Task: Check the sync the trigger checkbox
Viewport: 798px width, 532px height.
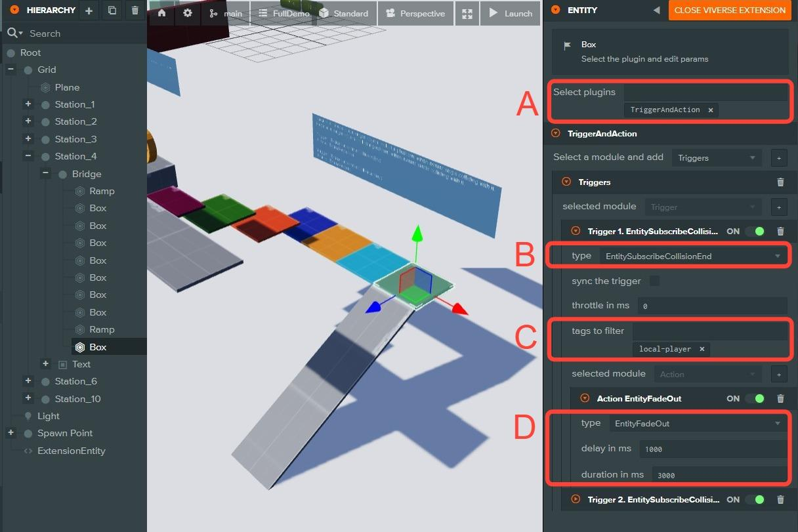Action: click(654, 281)
